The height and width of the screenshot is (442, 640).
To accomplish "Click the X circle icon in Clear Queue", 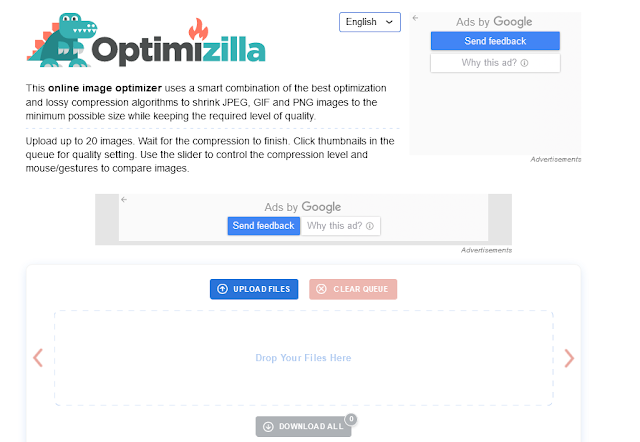I will point(322,289).
